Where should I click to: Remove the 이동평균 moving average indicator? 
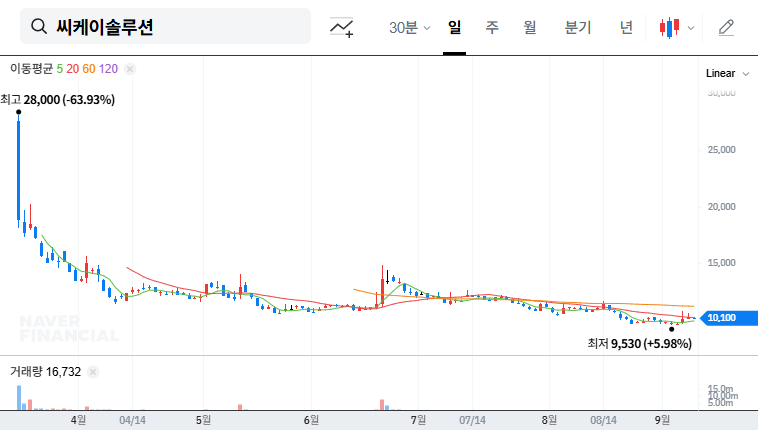point(130,69)
